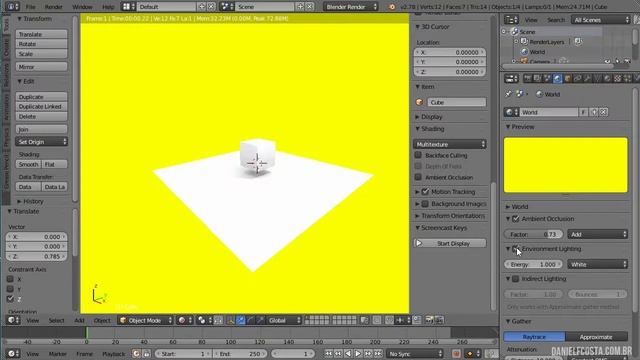
Task: Select the Approximate gather method
Action: coord(596,337)
